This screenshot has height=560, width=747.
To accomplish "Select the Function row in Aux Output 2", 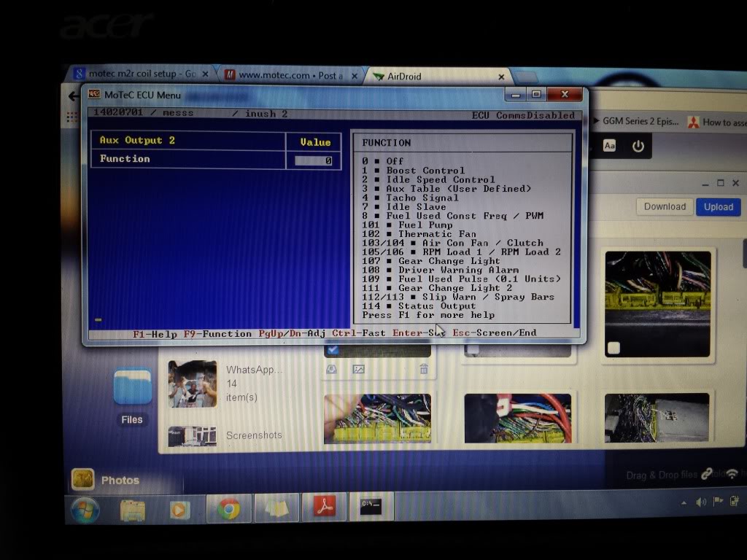I will coord(216,160).
